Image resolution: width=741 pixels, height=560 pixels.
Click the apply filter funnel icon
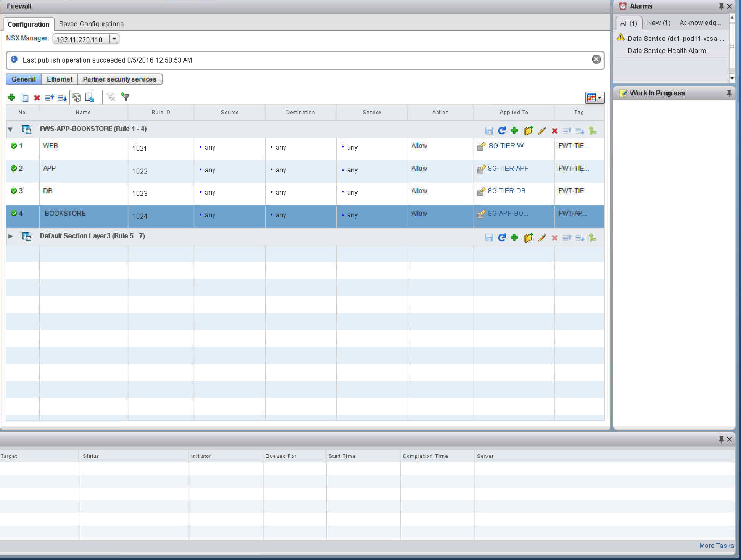125,97
